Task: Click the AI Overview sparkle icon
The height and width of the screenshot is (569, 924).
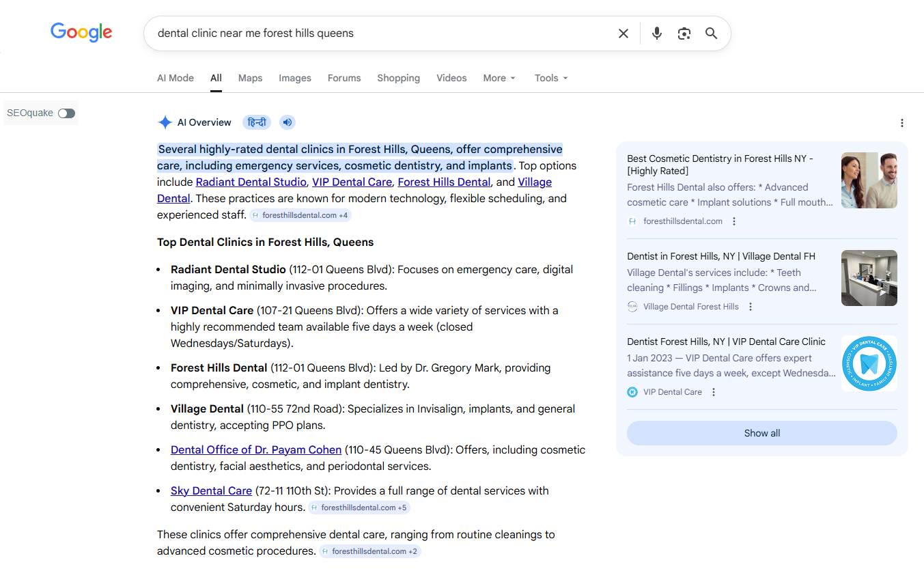Action: tap(165, 122)
